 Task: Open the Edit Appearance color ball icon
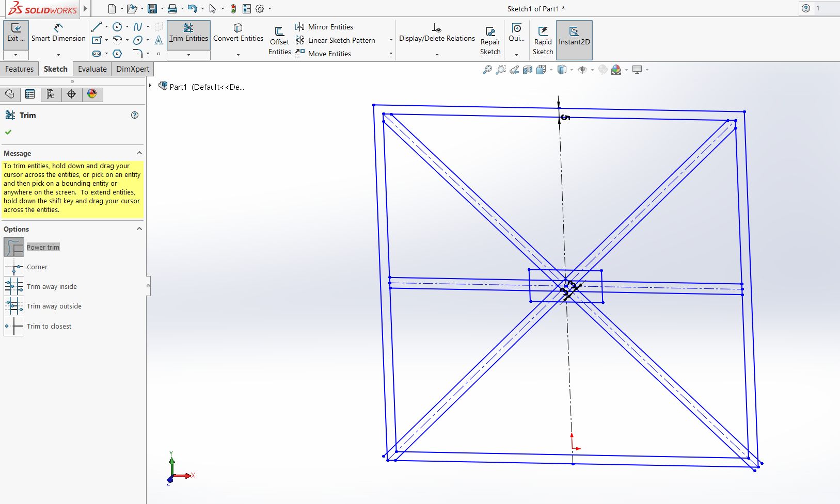616,70
